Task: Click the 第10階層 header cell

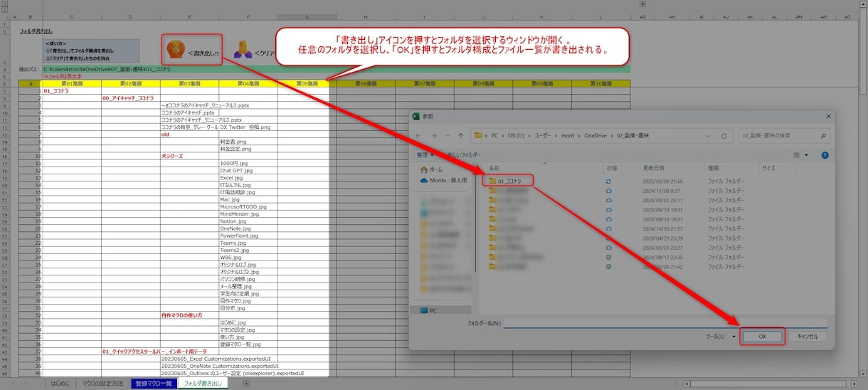Action: coord(600,83)
